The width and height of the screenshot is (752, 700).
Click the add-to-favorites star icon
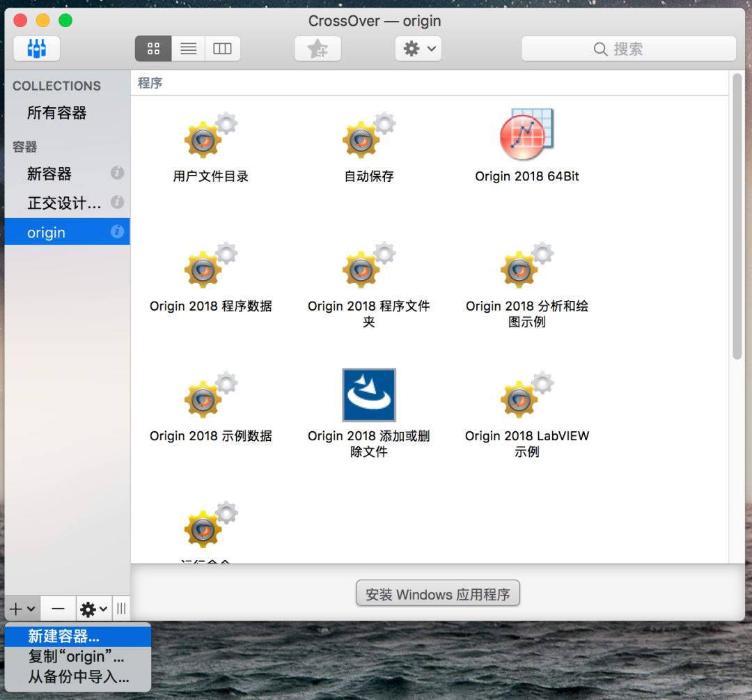[318, 49]
